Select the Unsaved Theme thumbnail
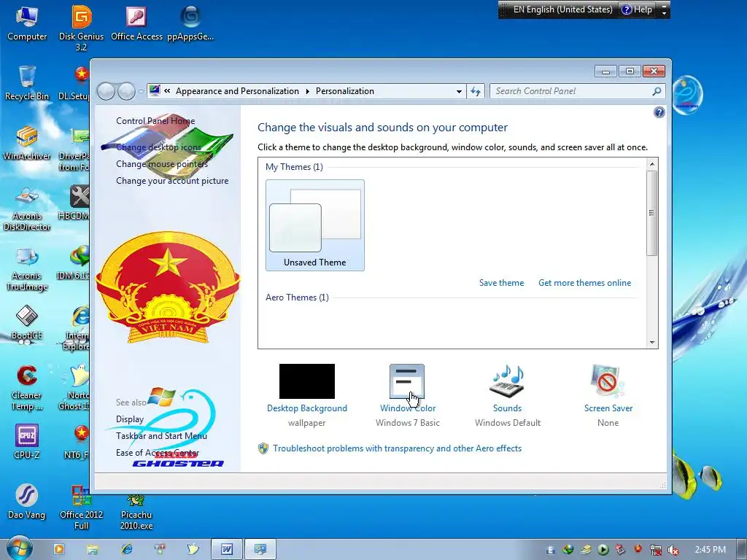747x560 pixels. [x=315, y=225]
